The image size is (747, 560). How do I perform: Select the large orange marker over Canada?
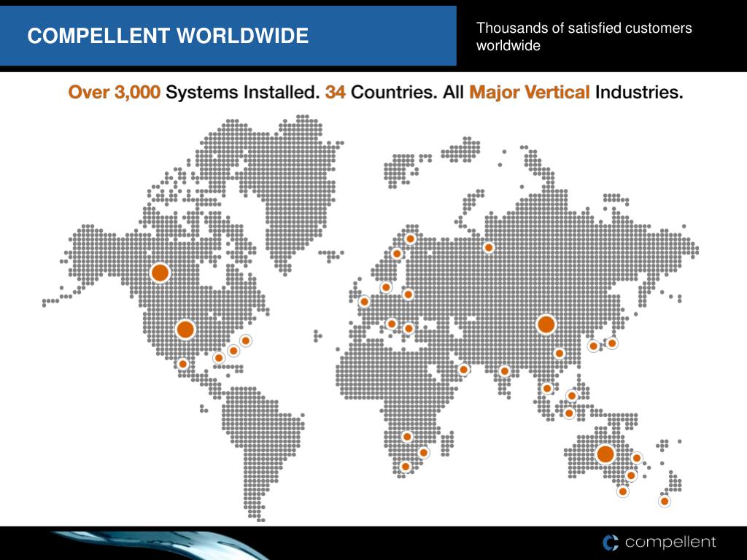click(x=160, y=273)
